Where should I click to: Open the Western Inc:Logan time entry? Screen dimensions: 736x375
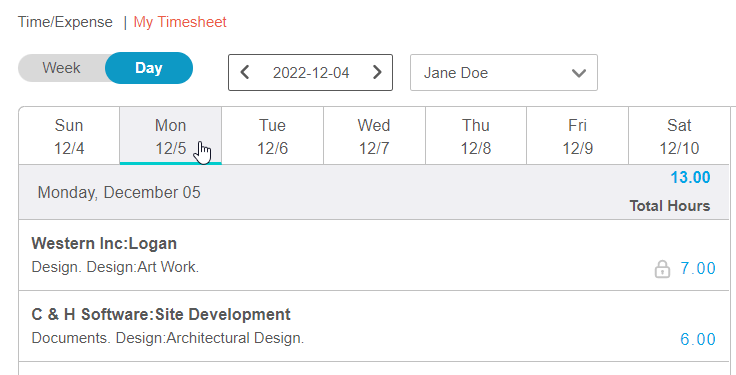coord(374,255)
